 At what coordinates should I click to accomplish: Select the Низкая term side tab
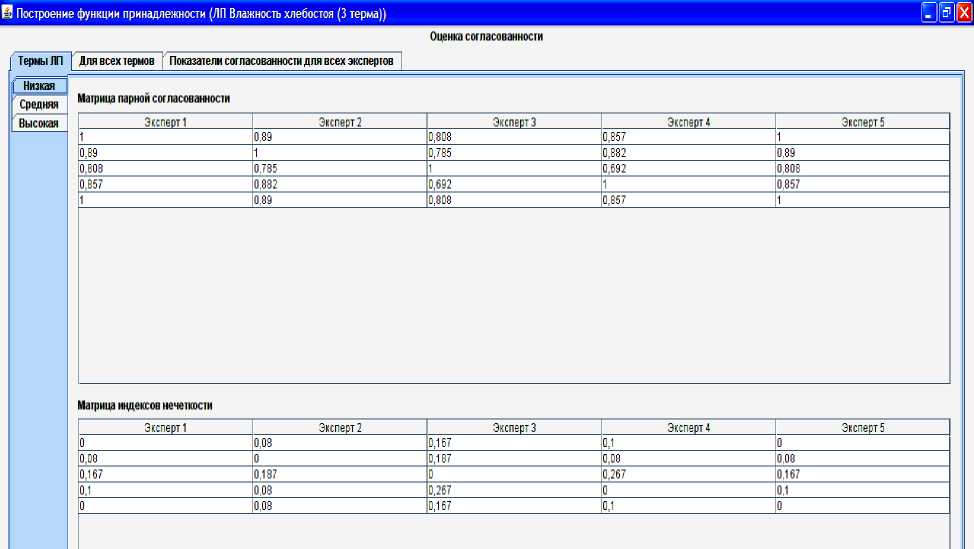39,86
